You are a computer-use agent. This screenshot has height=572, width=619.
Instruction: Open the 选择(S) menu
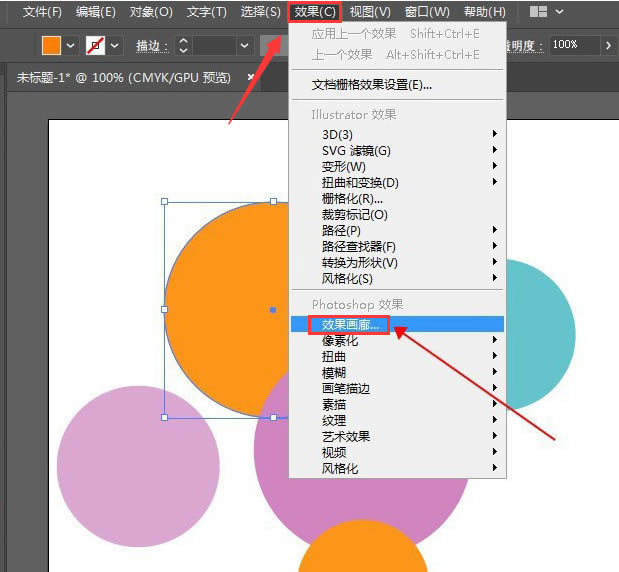click(261, 12)
